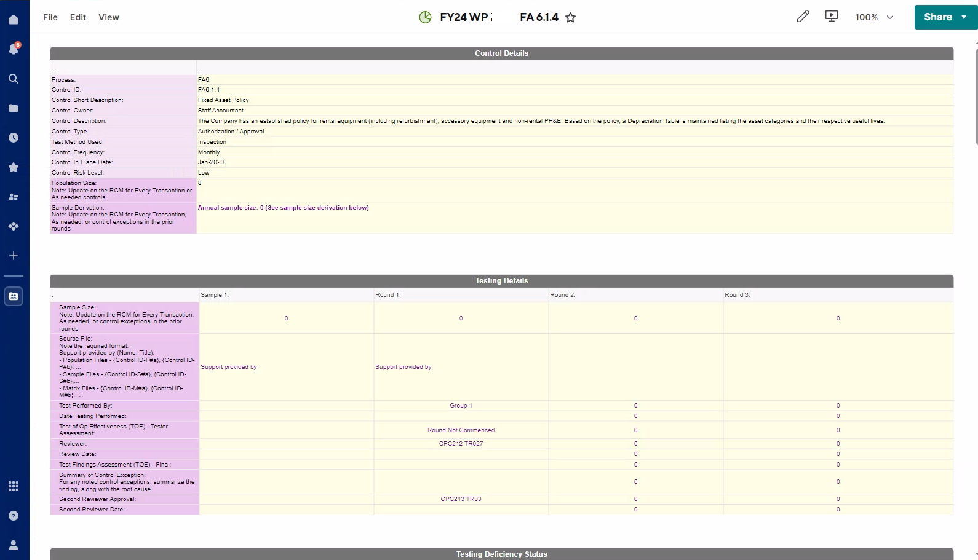Click the 'Group 1' cell
This screenshot has height=560, width=978.
pos(461,406)
